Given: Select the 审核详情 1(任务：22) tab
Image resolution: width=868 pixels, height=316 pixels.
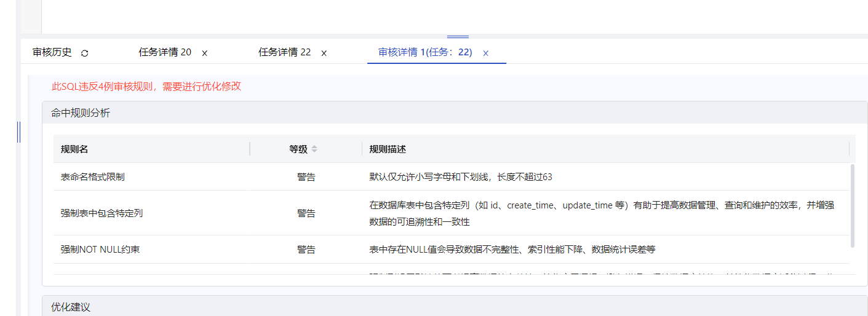Looking at the screenshot, I should click(x=425, y=52).
